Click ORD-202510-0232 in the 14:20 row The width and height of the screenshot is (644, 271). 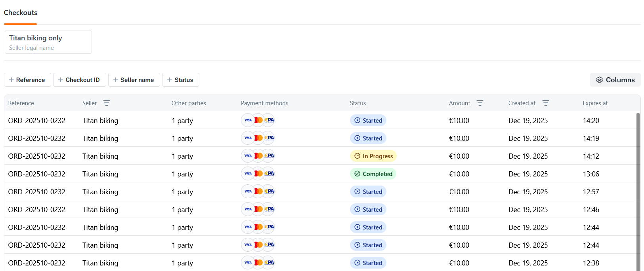36,120
